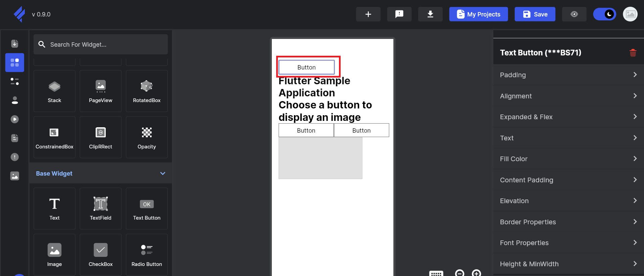
Task: Open the widget tree sidebar icon
Action: click(x=14, y=81)
